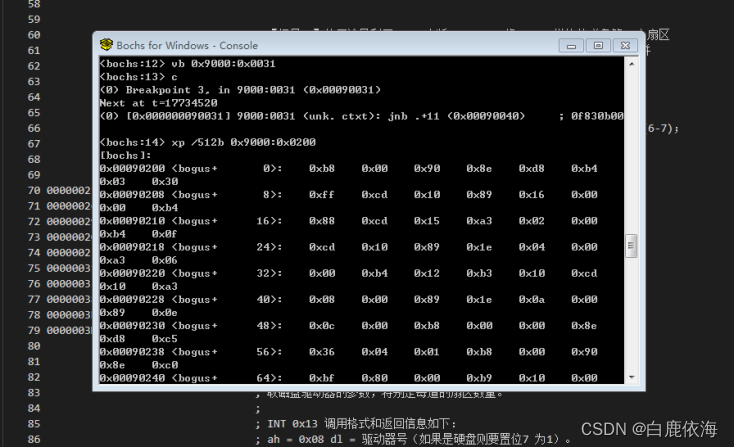Maximize the Bochs for Windows console
This screenshot has height=448, width=734.
coord(598,45)
